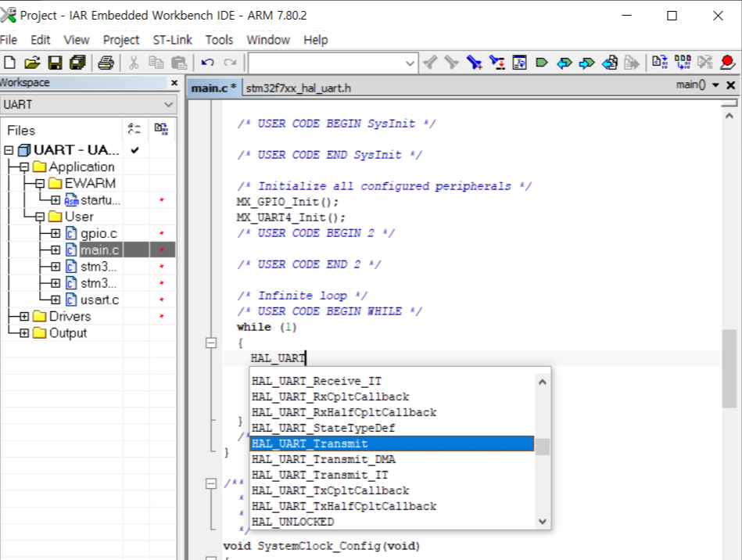Collapse the while loop code fold marker
This screenshot has height=560, width=742.
tap(211, 343)
